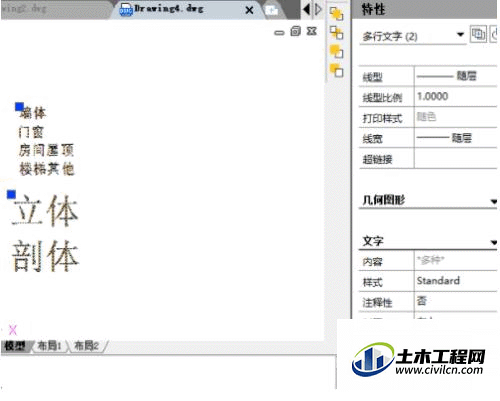This screenshot has height=401, width=500.
Task: Collapse the 几何图形 section
Action: [494, 201]
